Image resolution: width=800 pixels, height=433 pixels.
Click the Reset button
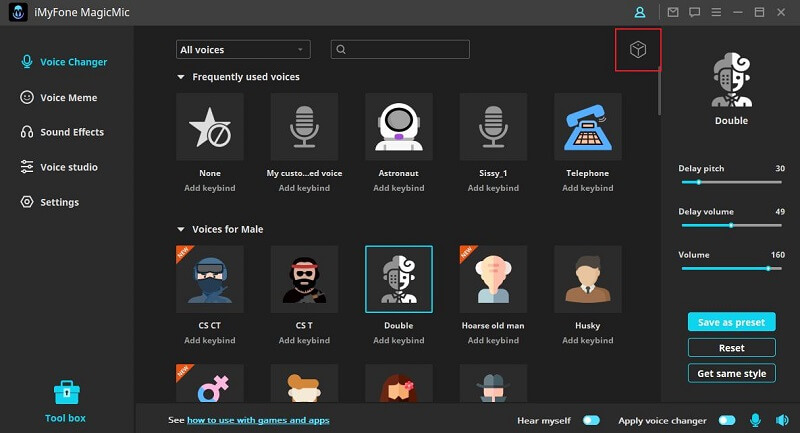(x=732, y=347)
